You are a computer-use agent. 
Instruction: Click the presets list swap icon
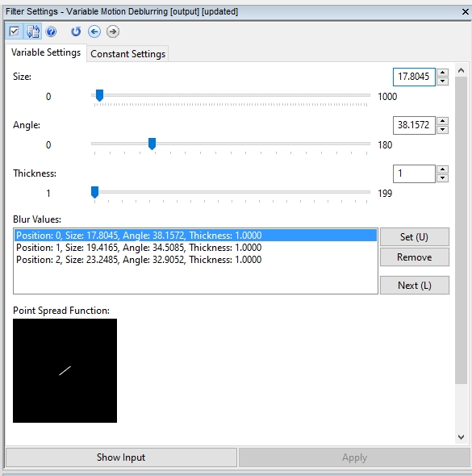click(x=33, y=31)
